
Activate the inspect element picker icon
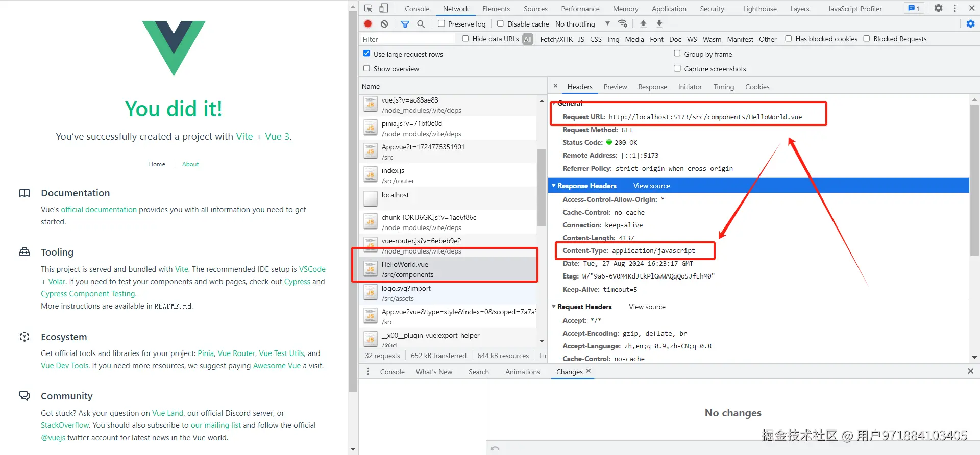368,8
